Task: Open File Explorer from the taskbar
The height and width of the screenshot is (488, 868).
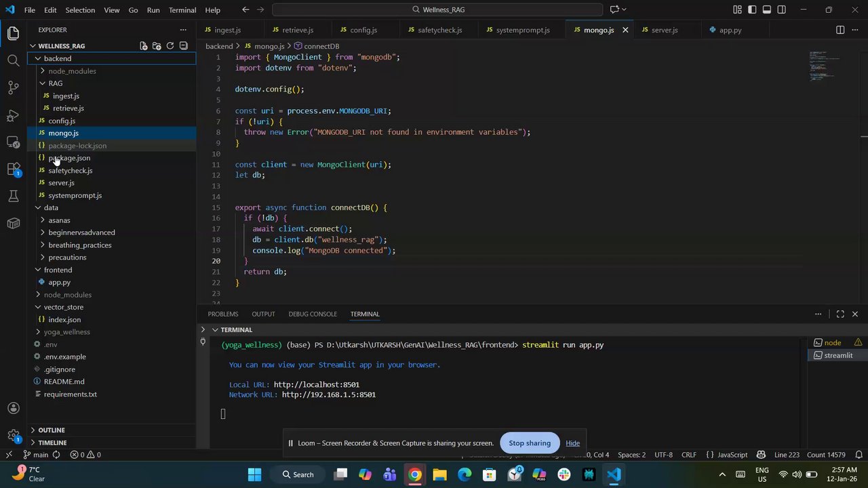Action: [x=439, y=474]
